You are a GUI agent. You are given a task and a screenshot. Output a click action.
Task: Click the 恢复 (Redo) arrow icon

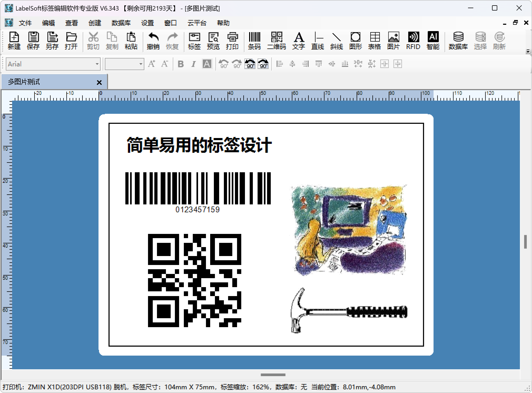pyautogui.click(x=172, y=41)
